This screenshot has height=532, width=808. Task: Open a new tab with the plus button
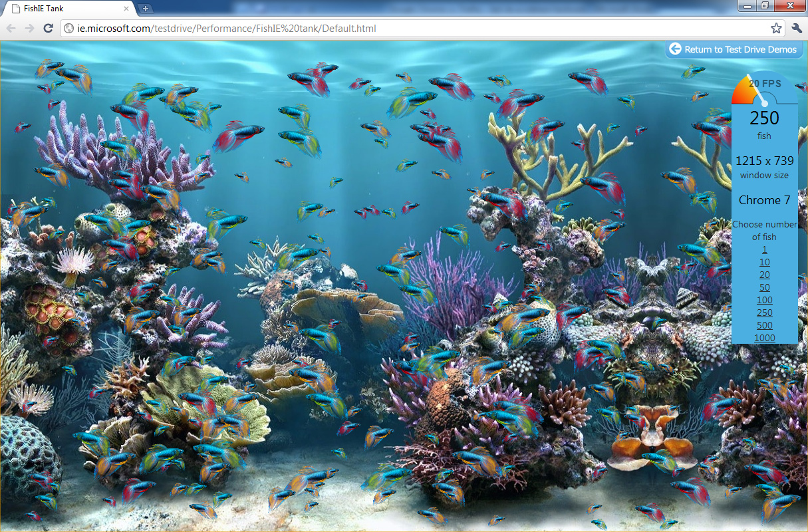(x=146, y=9)
